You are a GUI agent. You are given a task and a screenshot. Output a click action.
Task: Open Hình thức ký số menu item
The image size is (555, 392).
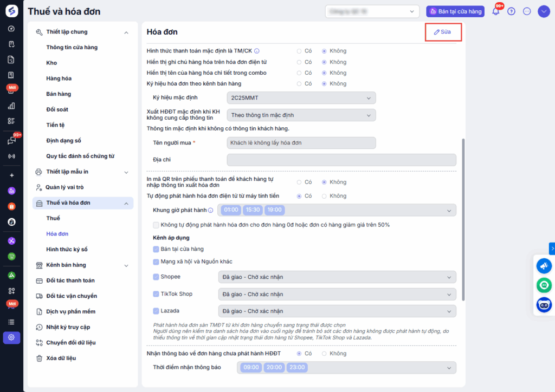67,250
